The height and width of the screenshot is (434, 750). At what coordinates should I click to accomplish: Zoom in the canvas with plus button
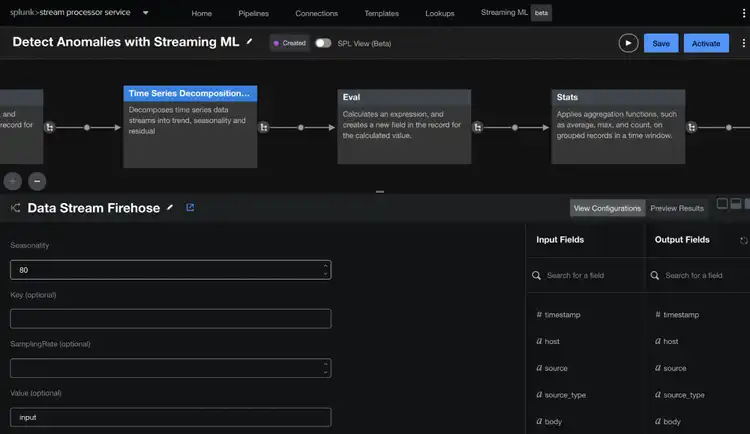tap(13, 181)
